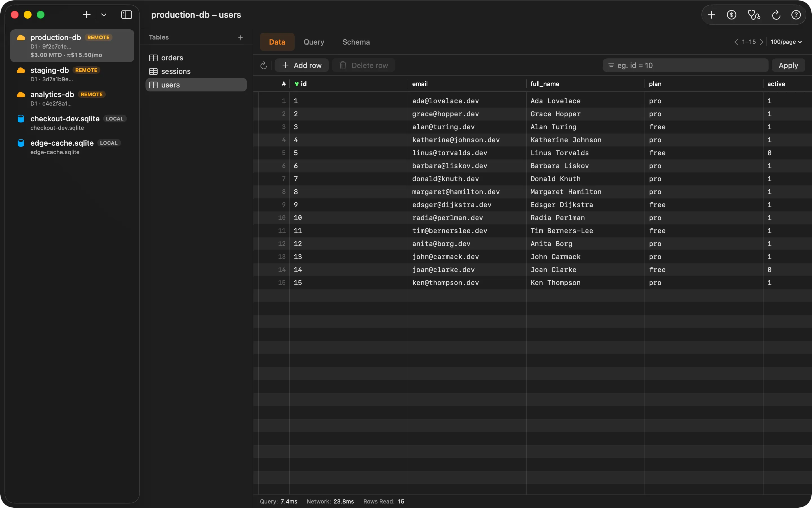This screenshot has width=812, height=508.
Task: Select the production-db cloud database
Action: (x=72, y=46)
